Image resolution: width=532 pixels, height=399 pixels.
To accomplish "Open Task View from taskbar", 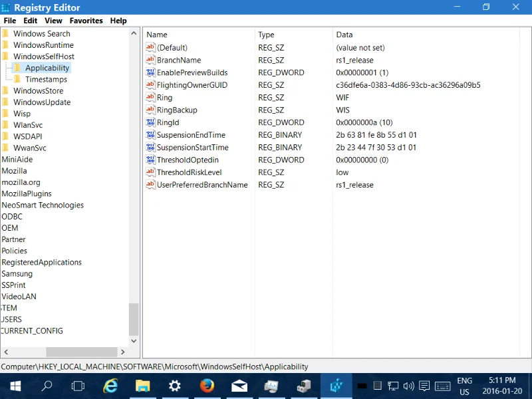I will click(78, 386).
